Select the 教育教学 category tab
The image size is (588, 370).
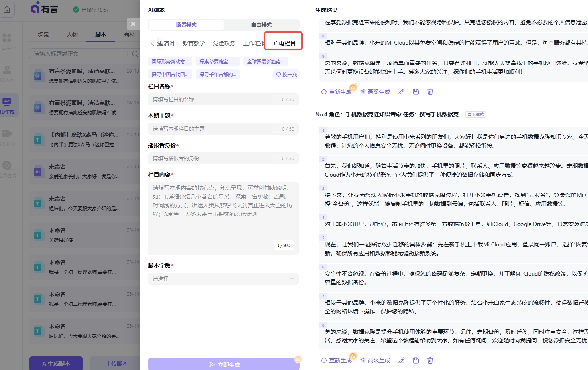click(194, 43)
